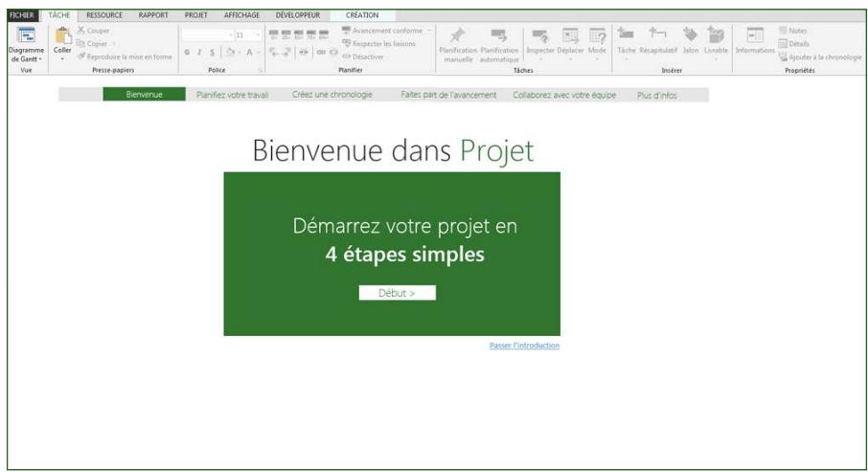
Task: Click the Début > button
Action: [x=397, y=293]
